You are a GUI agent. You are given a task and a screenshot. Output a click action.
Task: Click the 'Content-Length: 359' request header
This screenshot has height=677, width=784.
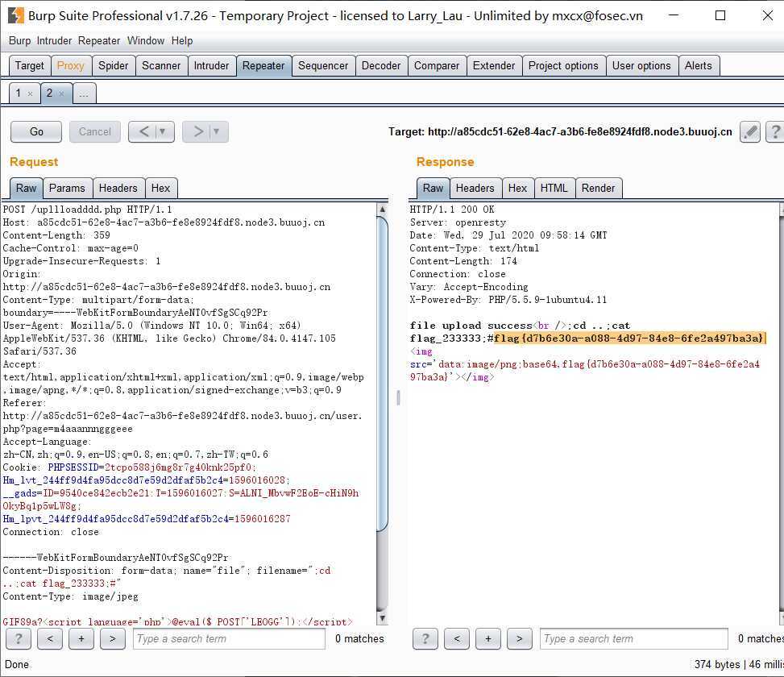(x=56, y=235)
